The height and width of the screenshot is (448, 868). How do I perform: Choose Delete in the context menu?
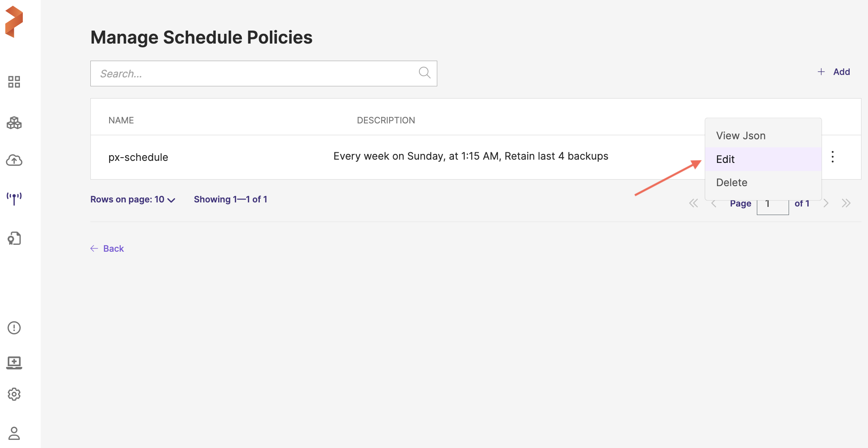(732, 182)
